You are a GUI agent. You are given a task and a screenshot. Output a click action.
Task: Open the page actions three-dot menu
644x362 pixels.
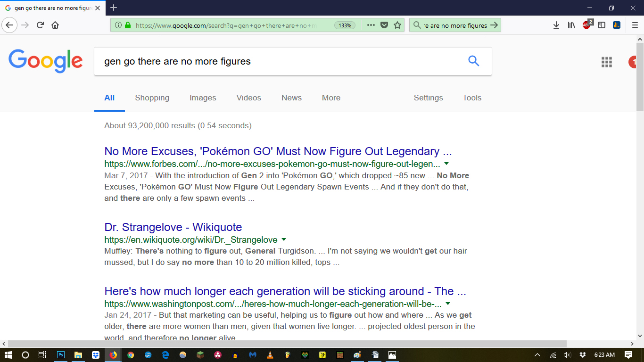point(371,25)
